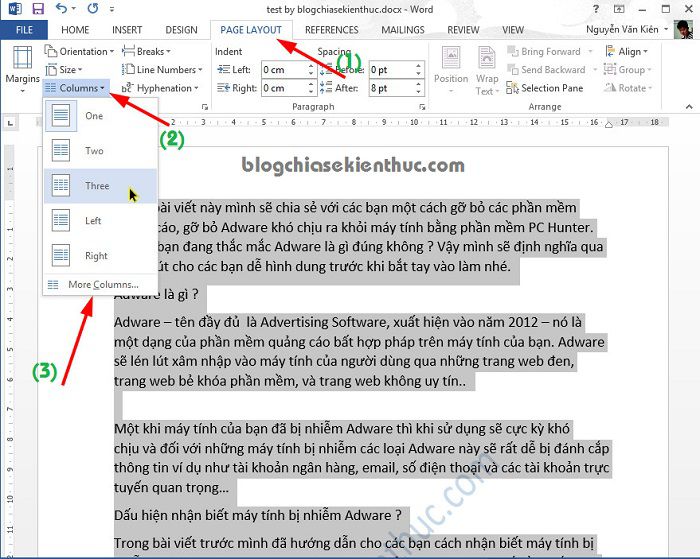This screenshot has width=700, height=559.
Task: Open the Margins gallery
Action: (x=22, y=69)
